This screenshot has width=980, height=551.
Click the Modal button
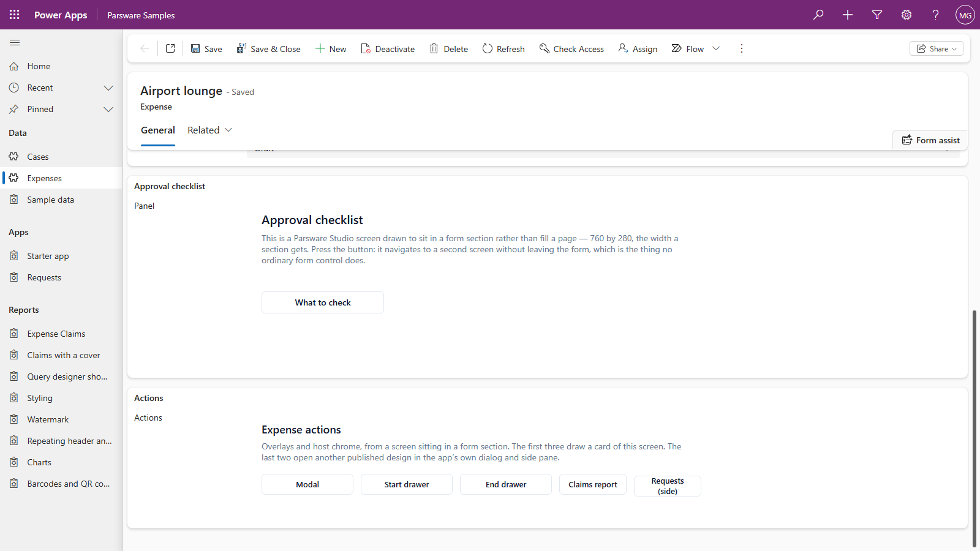tap(307, 484)
